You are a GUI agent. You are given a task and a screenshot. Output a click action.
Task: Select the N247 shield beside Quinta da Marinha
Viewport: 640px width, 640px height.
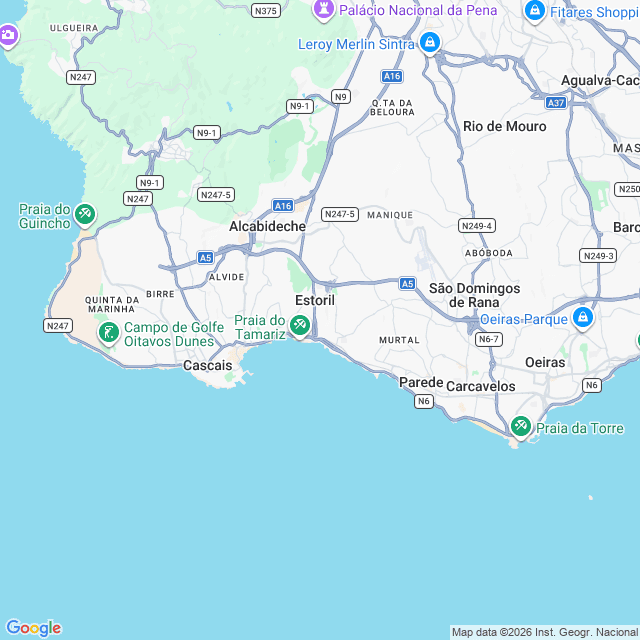click(58, 326)
